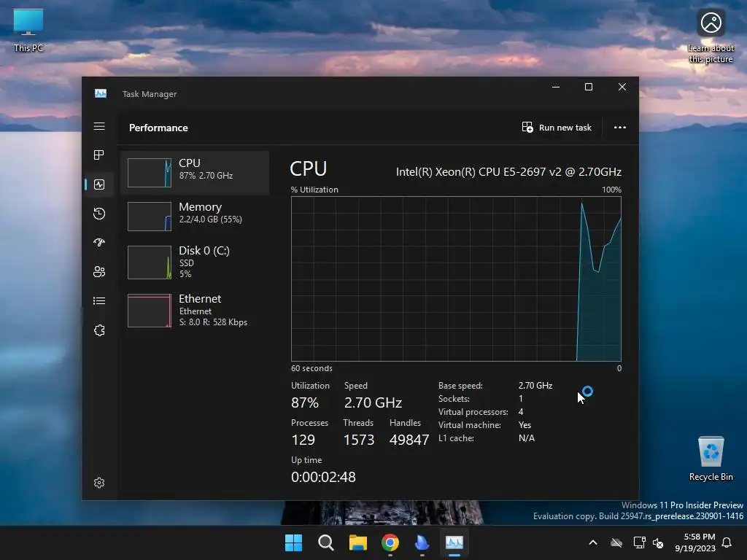The height and width of the screenshot is (560, 747).
Task: Click network display tray icon
Action: click(x=639, y=542)
